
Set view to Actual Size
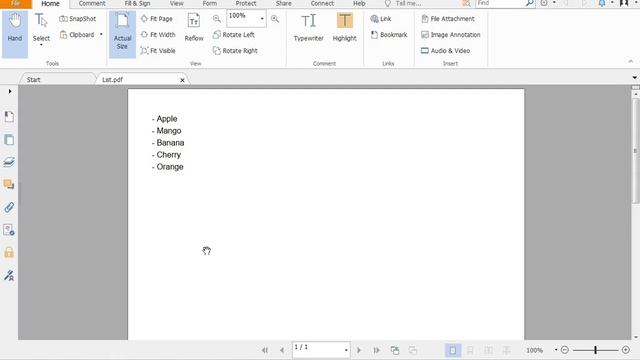point(122,33)
